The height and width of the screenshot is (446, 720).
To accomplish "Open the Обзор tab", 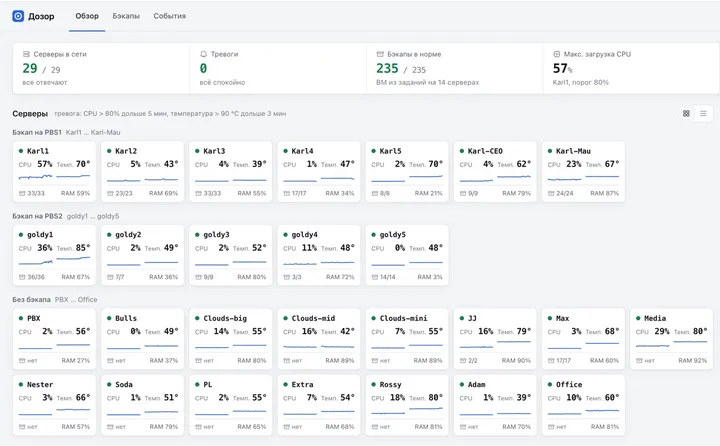I will pos(87,16).
